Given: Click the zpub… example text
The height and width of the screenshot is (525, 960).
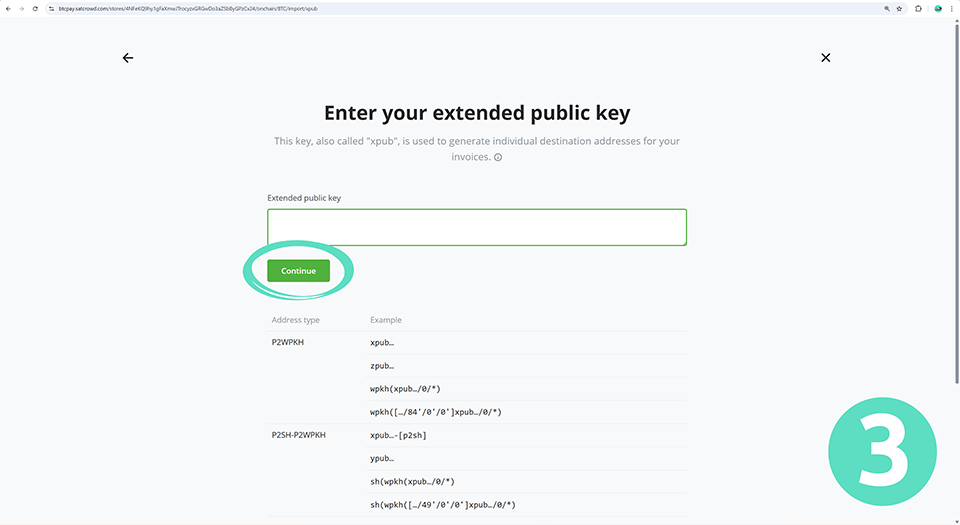Looking at the screenshot, I should coord(382,366).
